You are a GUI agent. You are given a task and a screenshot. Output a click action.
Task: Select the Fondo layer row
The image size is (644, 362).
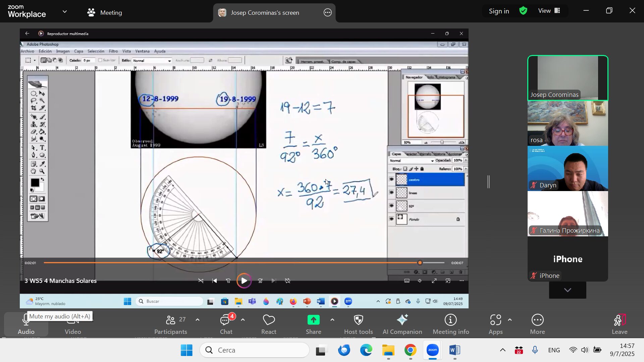426,219
